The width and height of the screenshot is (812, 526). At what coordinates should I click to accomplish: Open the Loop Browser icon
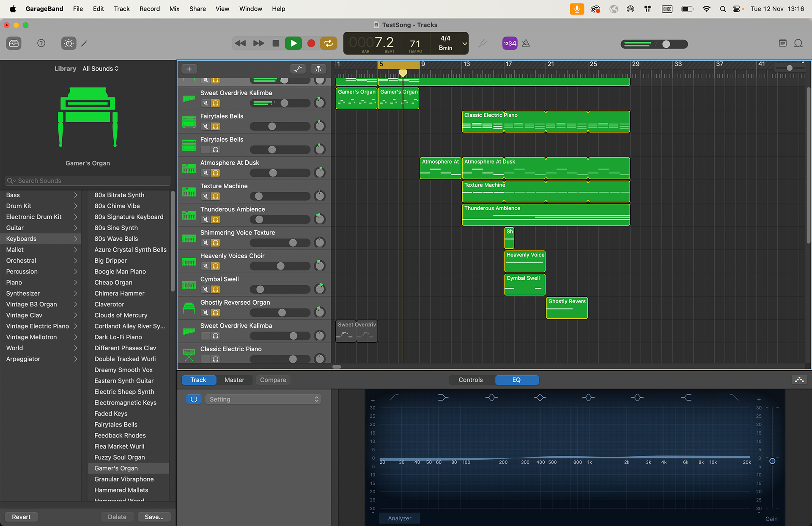click(x=798, y=43)
